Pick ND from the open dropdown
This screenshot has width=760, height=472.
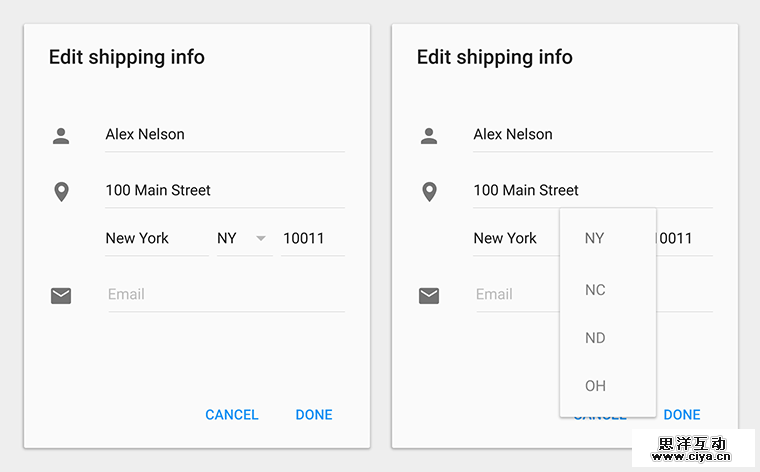[595, 338]
